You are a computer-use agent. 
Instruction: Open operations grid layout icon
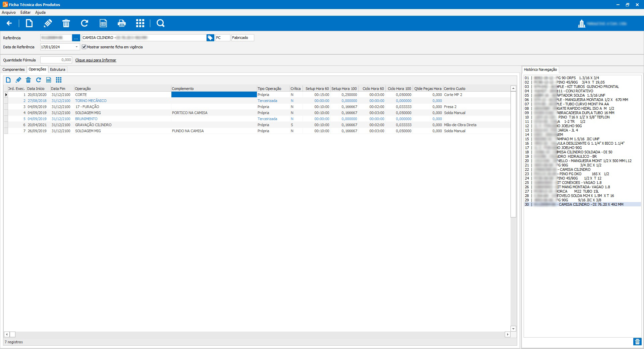[x=59, y=80]
